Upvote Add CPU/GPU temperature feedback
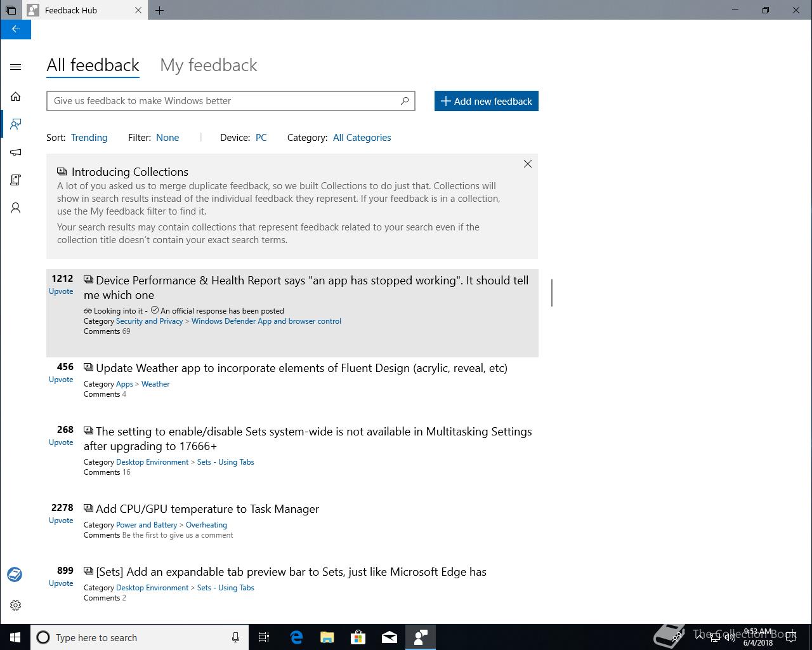 61,521
